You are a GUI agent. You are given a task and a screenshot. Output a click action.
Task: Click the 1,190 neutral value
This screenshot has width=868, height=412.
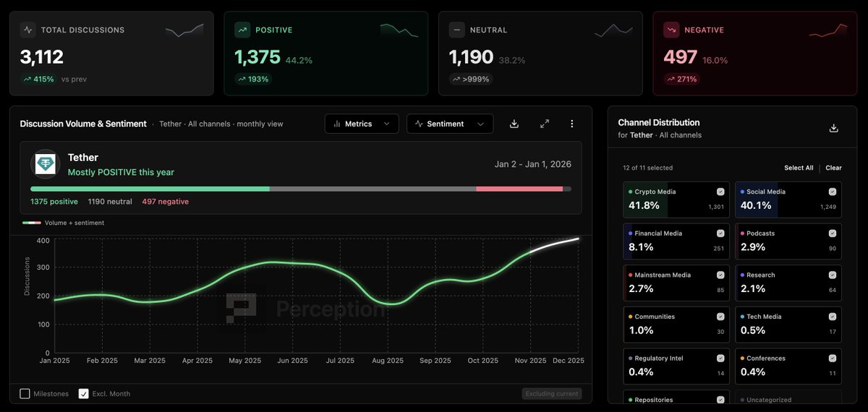point(471,57)
